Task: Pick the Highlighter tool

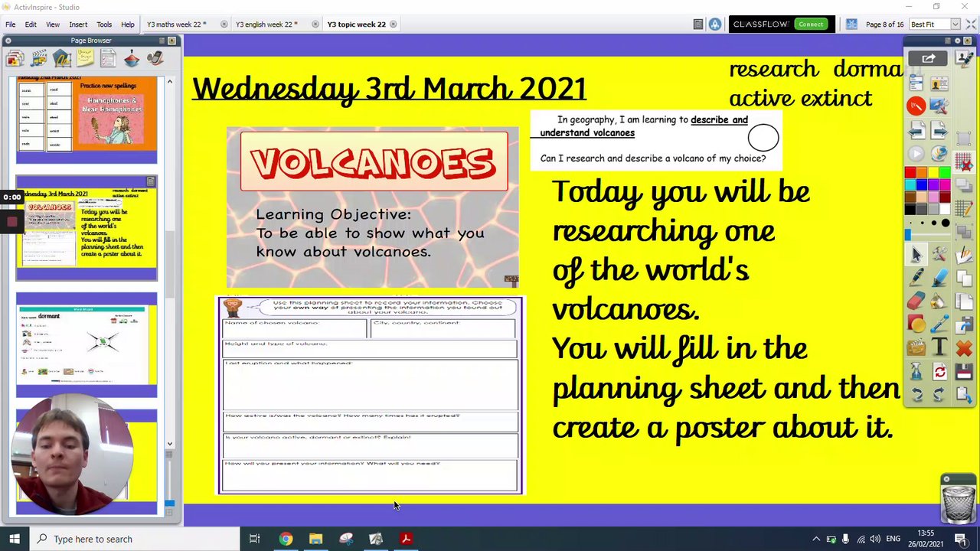Action: point(939,277)
